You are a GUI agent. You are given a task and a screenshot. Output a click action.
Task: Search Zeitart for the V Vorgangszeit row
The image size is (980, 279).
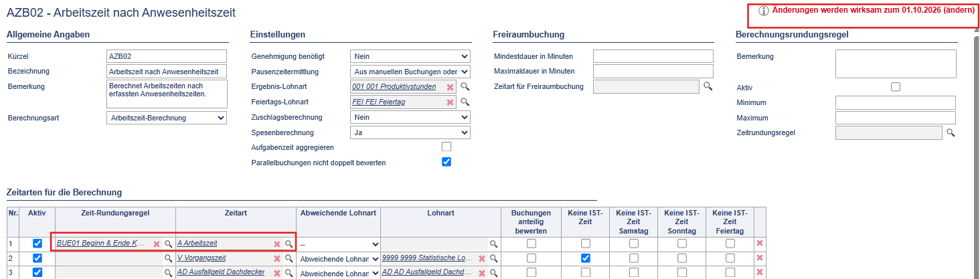tap(289, 258)
